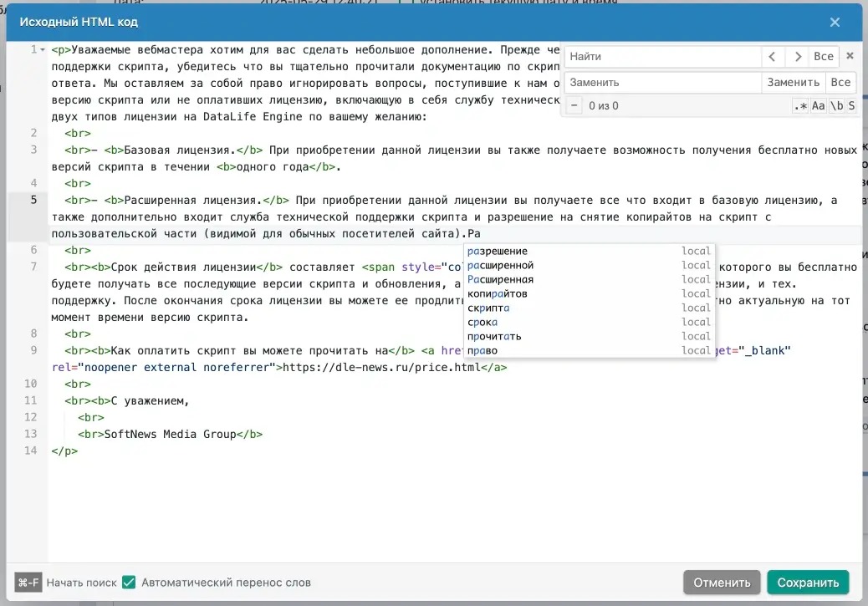Close the HTML source dialog window
This screenshot has width=868, height=606.
(x=835, y=23)
